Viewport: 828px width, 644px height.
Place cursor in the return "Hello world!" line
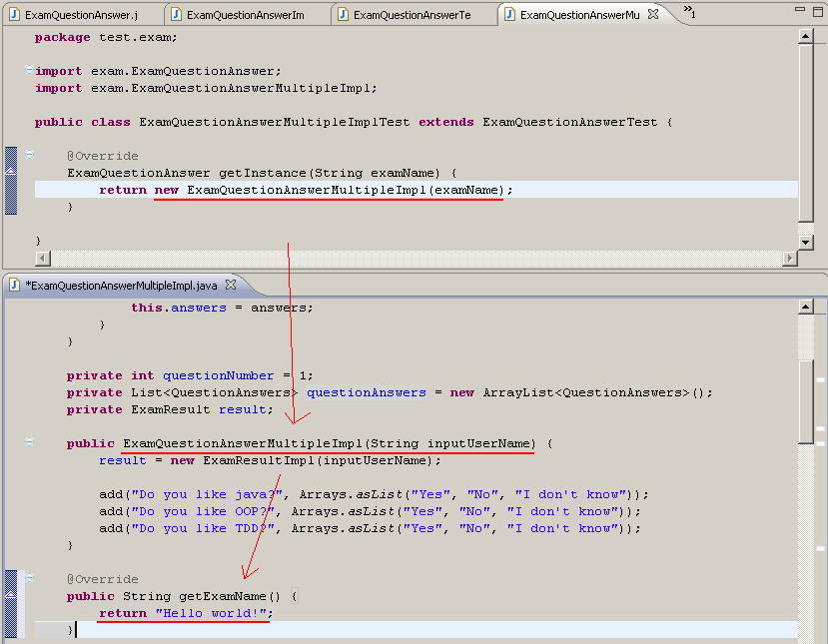pyautogui.click(x=200, y=612)
